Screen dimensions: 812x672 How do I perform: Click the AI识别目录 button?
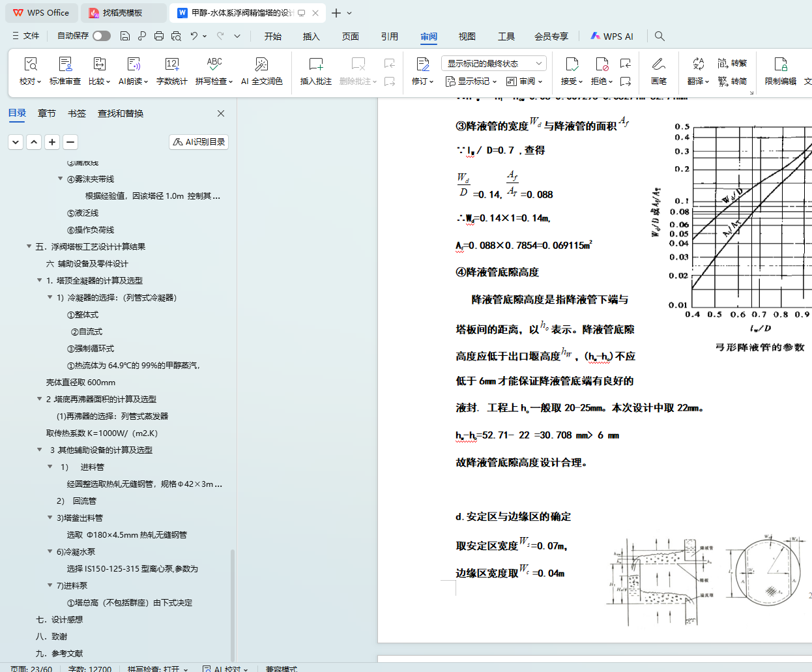[199, 142]
